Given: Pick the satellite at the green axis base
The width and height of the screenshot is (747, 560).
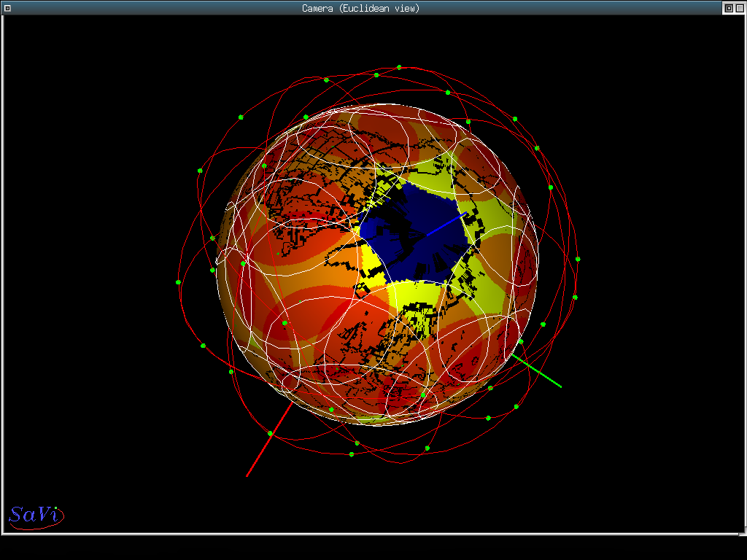Looking at the screenshot, I should click(521, 341).
